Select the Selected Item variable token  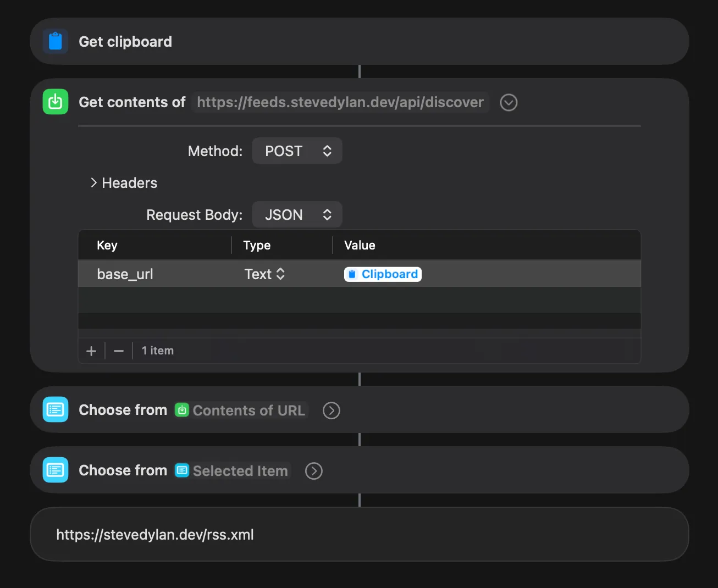coord(233,471)
